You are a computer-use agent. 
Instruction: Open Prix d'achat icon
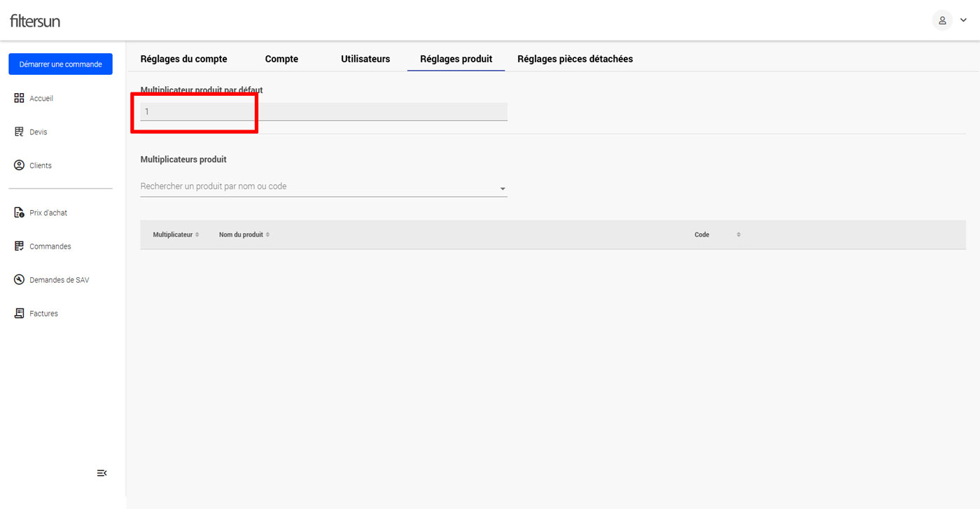coord(20,213)
